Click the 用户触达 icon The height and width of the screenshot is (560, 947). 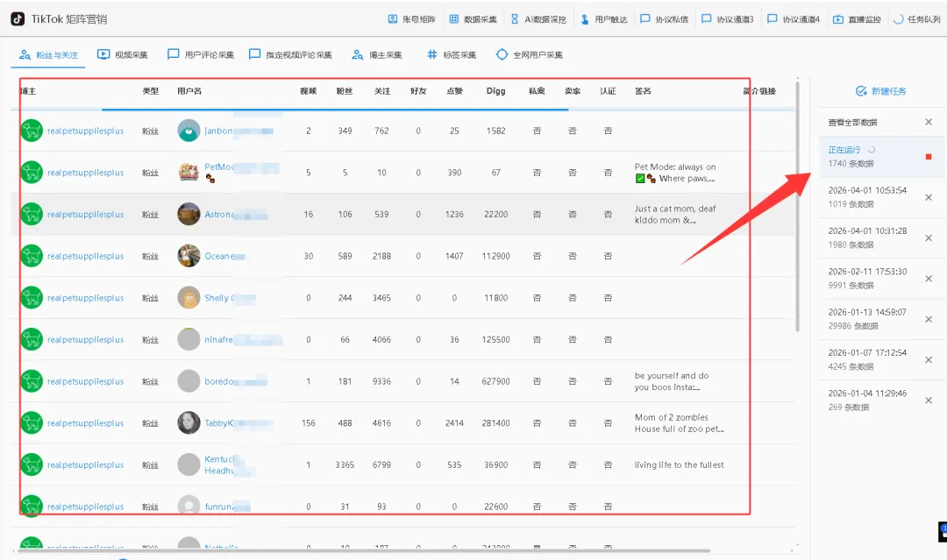pyautogui.click(x=603, y=18)
